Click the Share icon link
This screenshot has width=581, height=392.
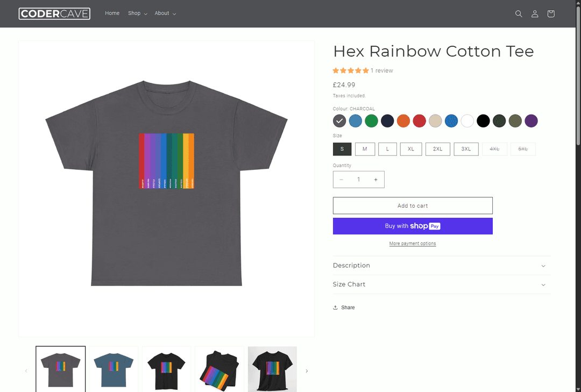pyautogui.click(x=344, y=308)
